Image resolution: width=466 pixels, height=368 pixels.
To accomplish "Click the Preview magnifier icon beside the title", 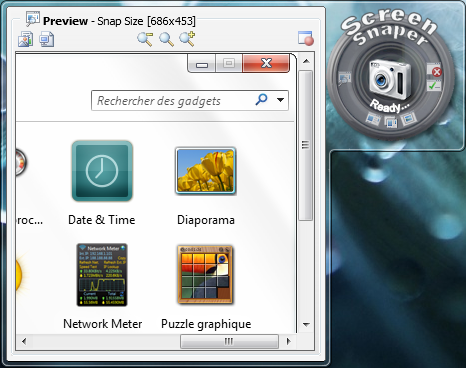I will [x=33, y=19].
